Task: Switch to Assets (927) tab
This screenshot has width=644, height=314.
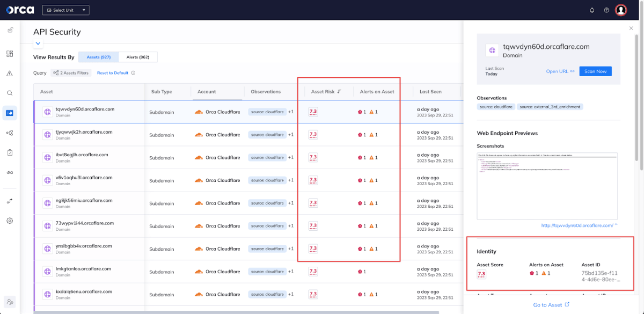Action: (99, 57)
